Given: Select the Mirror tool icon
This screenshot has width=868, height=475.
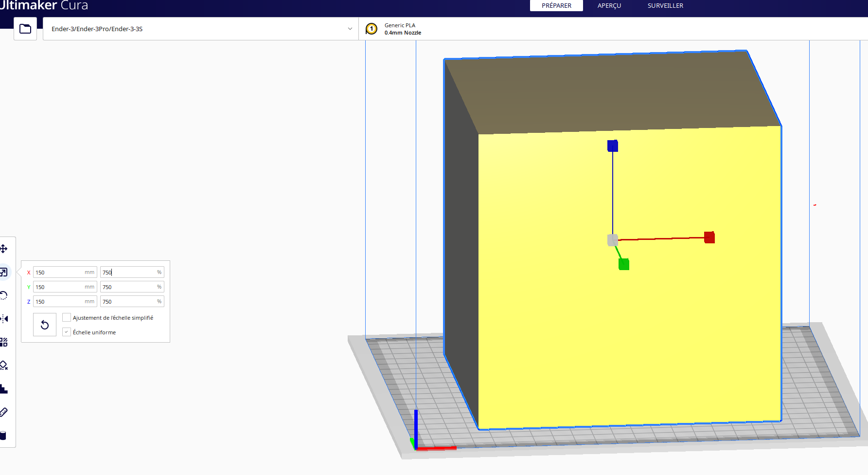Looking at the screenshot, I should (x=3, y=319).
